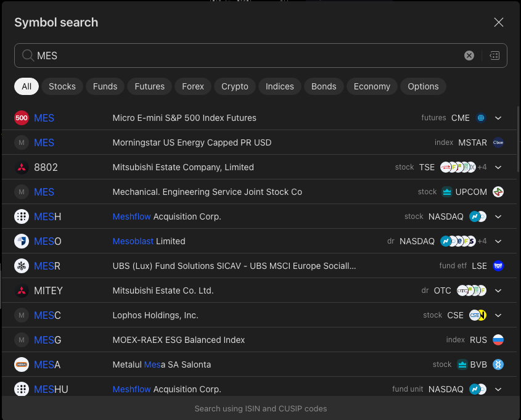521x420 pixels.
Task: Select the All filter tab
Action: pyautogui.click(x=27, y=86)
